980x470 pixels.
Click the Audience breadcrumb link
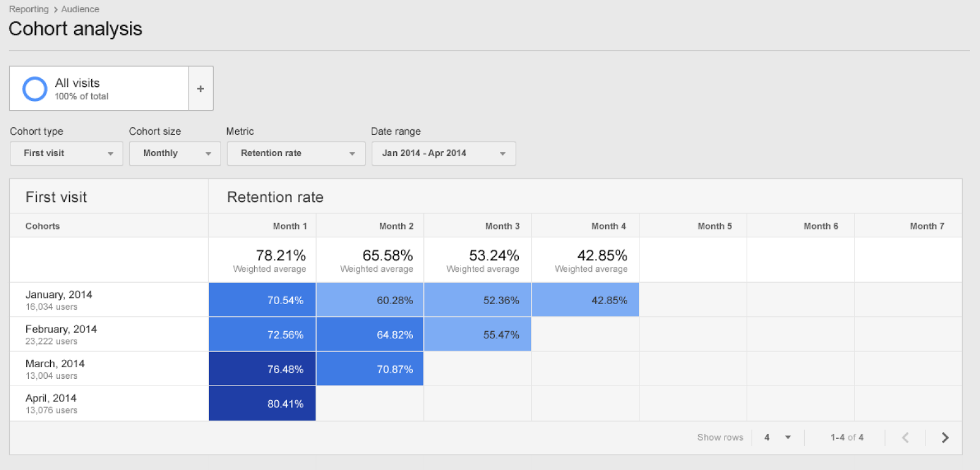tap(80, 9)
